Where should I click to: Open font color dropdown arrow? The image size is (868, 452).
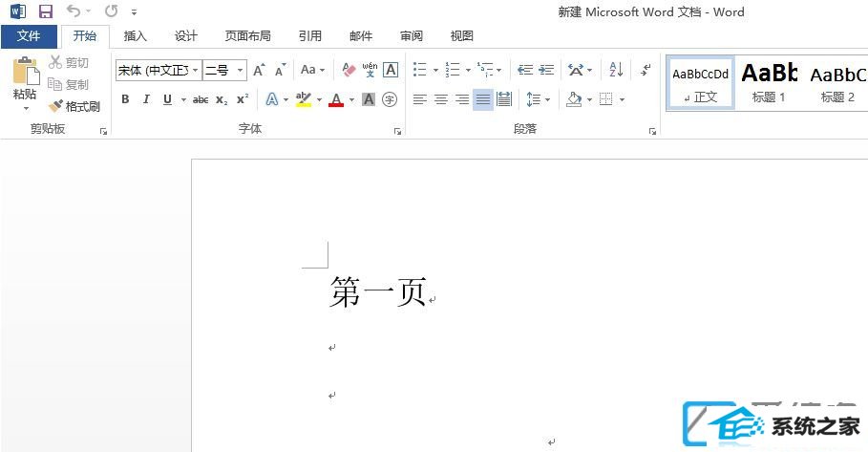tap(351, 99)
